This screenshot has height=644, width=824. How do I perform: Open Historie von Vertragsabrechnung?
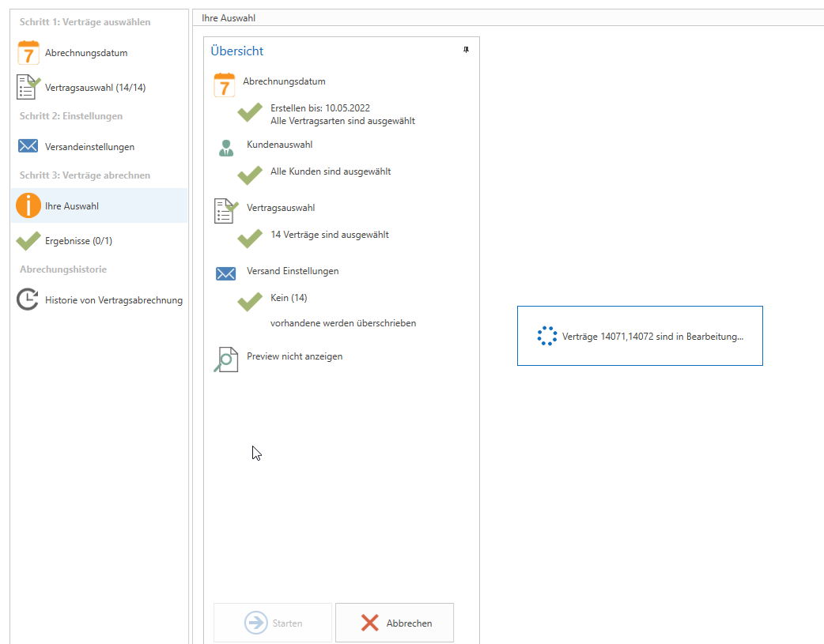pos(114,300)
